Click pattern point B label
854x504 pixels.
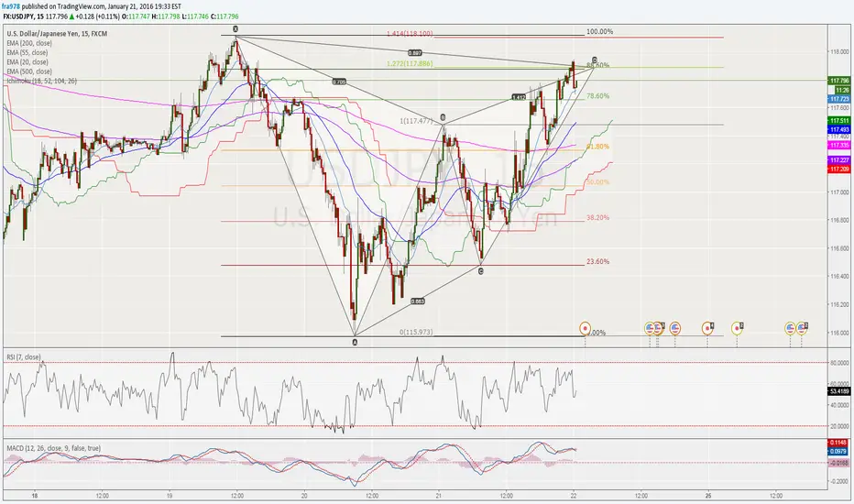tap(443, 117)
